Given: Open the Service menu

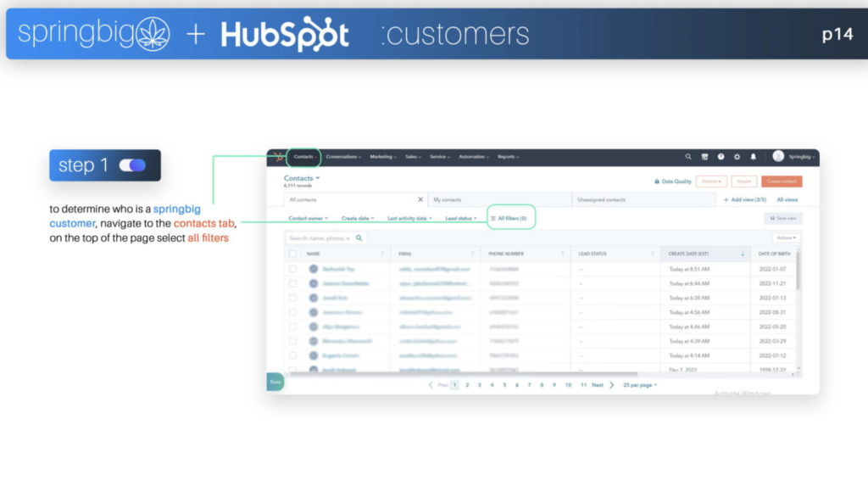Looking at the screenshot, I should (440, 157).
